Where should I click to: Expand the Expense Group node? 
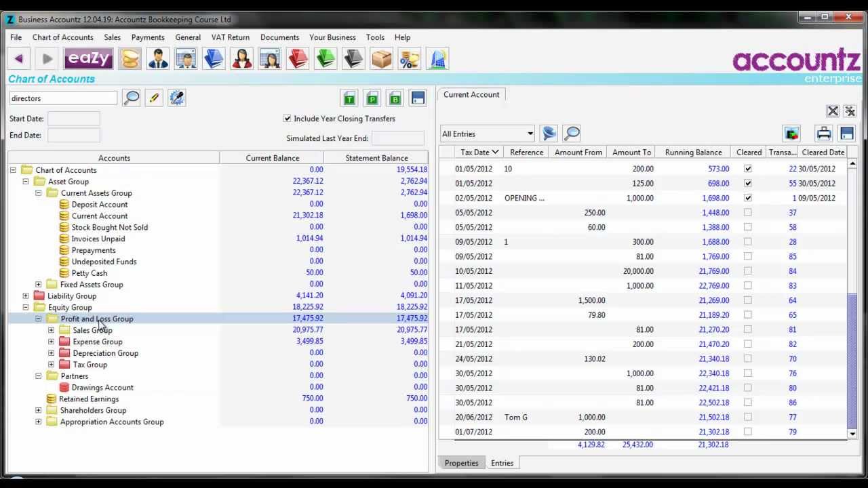(x=51, y=342)
